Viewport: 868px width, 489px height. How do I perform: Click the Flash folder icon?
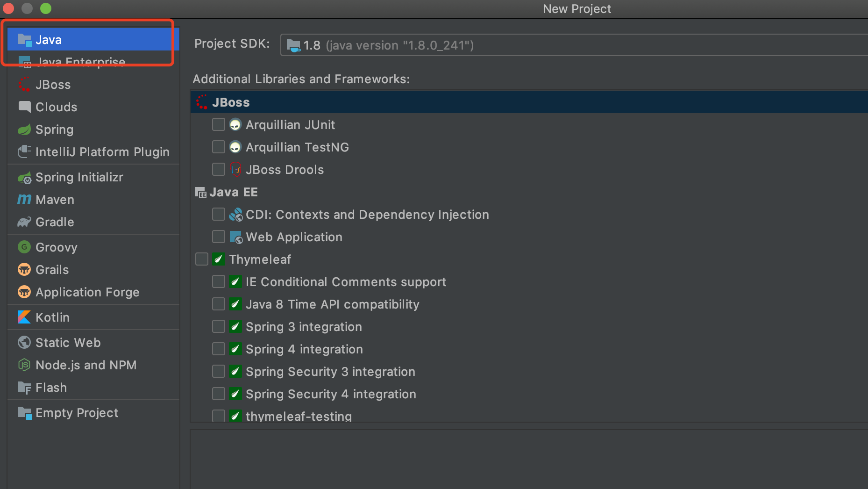pos(24,388)
